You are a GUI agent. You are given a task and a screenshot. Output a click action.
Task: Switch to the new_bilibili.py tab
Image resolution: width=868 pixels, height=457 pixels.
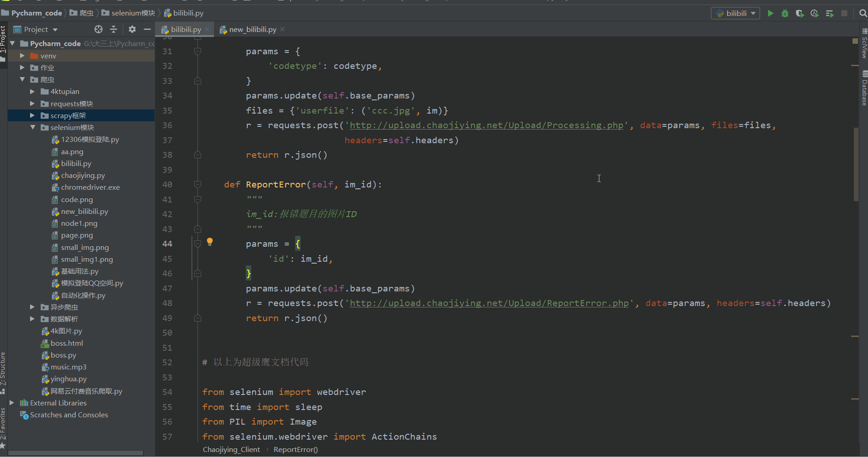(253, 29)
